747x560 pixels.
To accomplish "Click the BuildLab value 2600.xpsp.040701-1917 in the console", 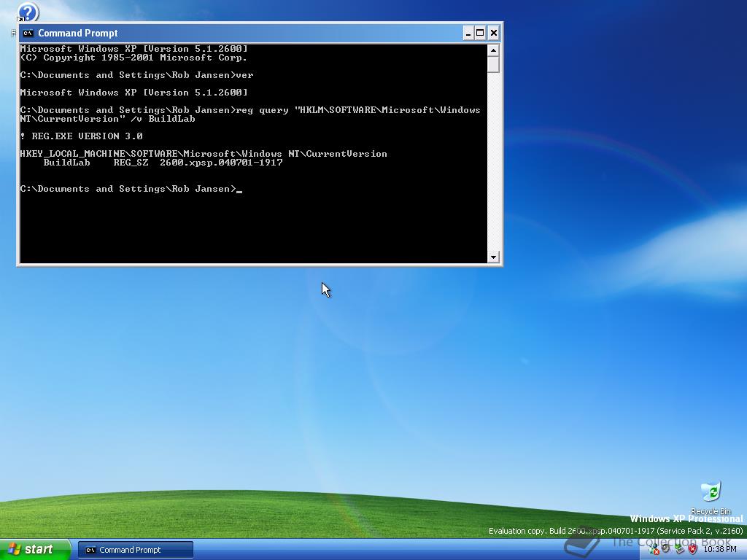I will (x=221, y=163).
